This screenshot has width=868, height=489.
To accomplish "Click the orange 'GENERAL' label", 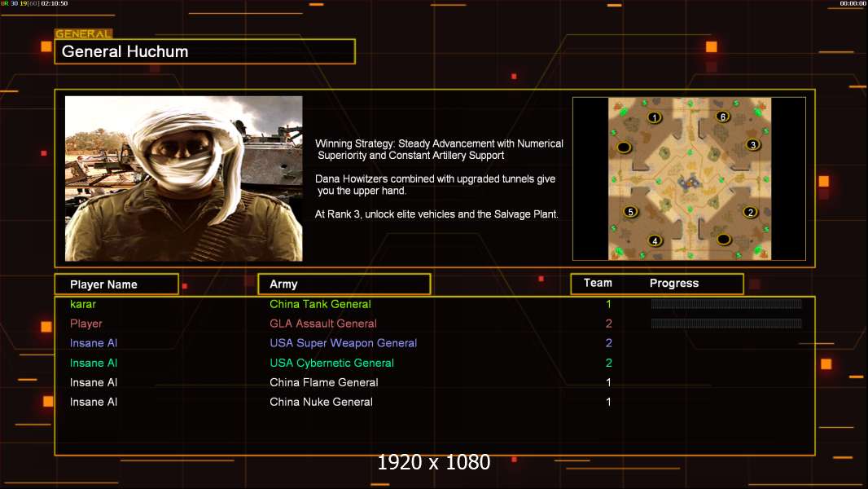I will pyautogui.click(x=84, y=33).
